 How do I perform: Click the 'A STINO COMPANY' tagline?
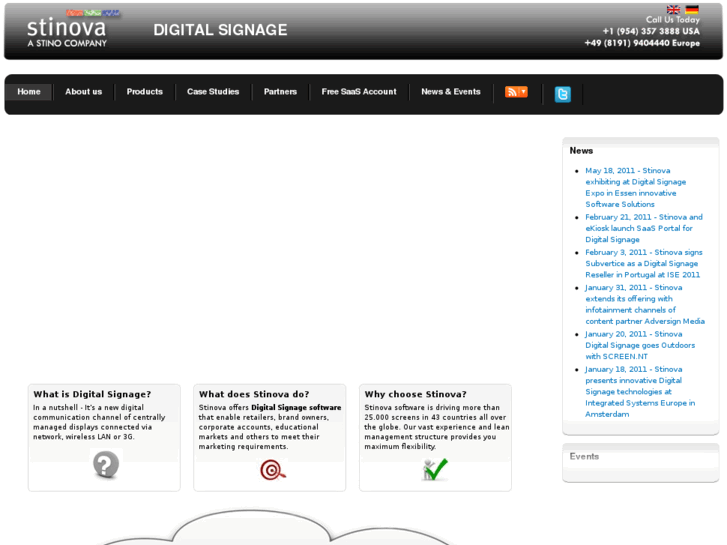[x=67, y=43]
